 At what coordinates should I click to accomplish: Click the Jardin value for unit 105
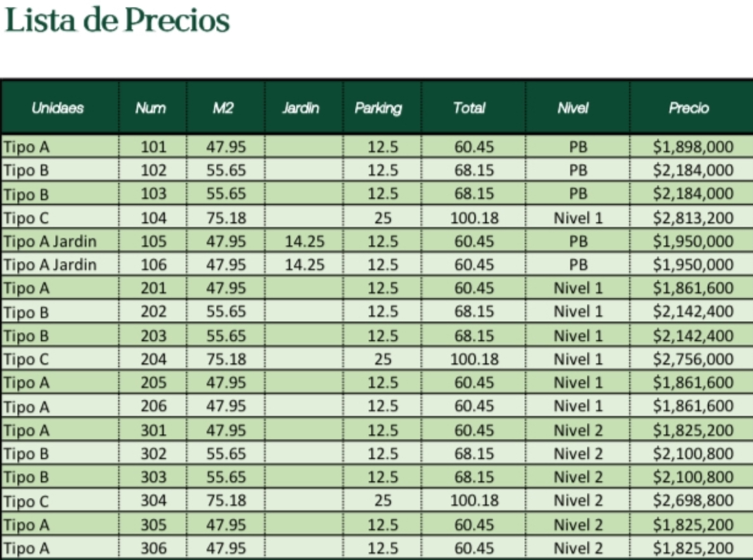(x=304, y=242)
